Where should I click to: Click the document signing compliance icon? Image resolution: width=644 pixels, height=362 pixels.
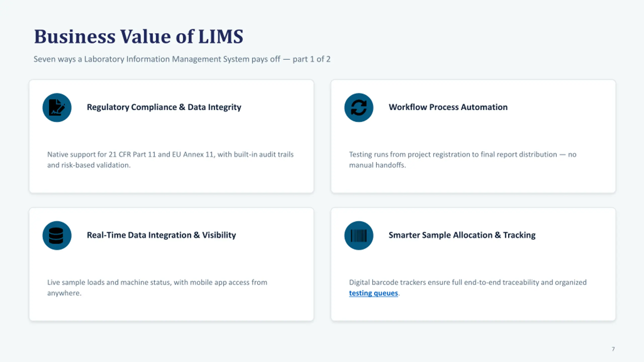click(57, 108)
